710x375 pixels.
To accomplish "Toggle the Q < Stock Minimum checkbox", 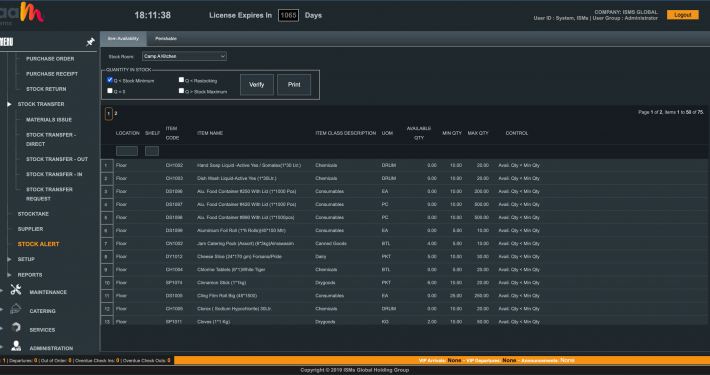I will point(110,80).
